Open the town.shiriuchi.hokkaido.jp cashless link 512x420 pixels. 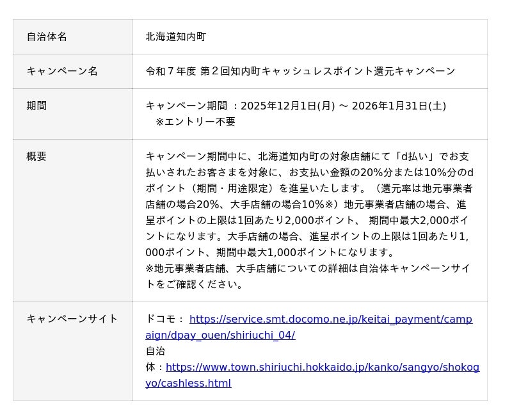pyautogui.click(x=322, y=367)
